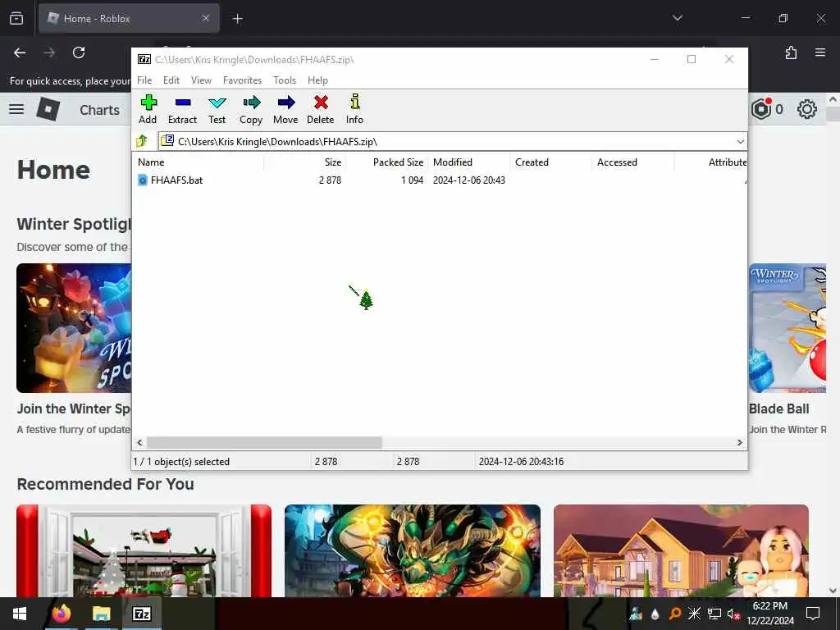Screen dimensions: 840x630
Task: Click the 2024-12-06 20:43 modified value
Action: pyautogui.click(x=468, y=180)
